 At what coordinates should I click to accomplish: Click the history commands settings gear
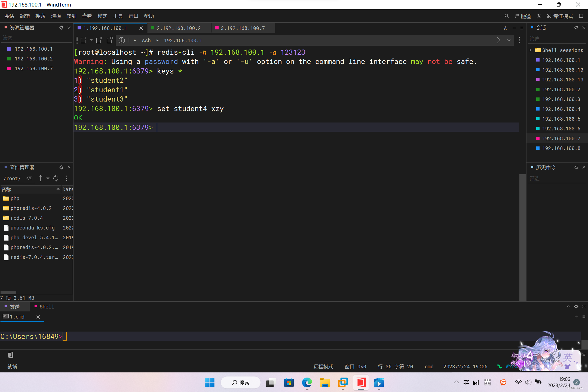point(576,167)
